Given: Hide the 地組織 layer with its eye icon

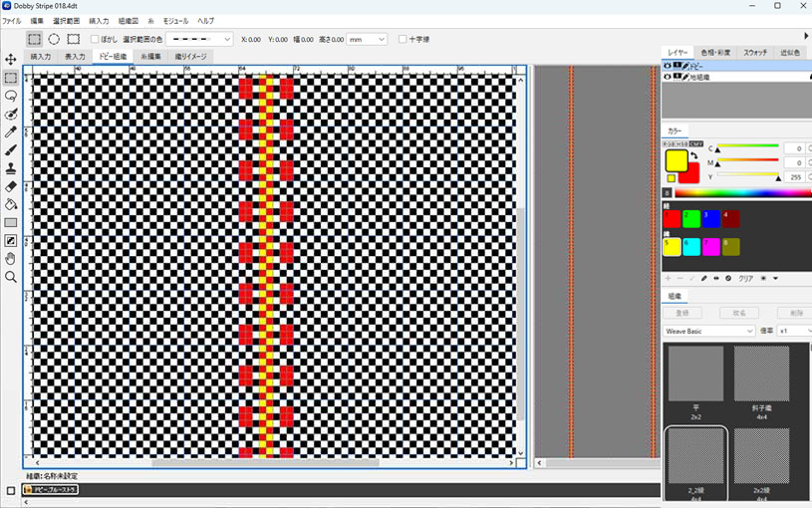Looking at the screenshot, I should (x=668, y=77).
